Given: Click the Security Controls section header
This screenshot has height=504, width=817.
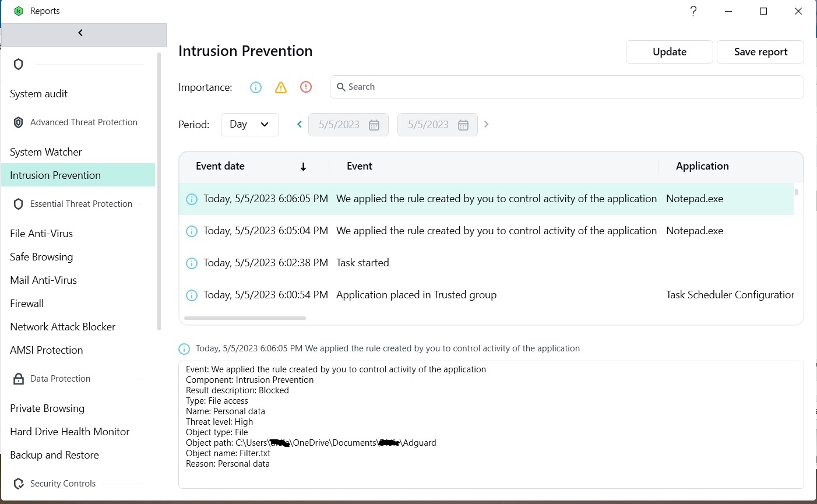Looking at the screenshot, I should [63, 484].
